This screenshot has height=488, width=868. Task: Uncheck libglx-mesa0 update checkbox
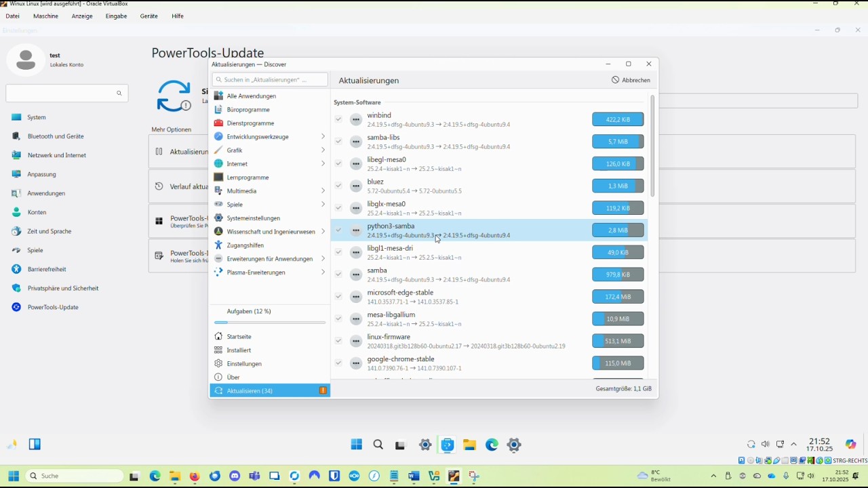point(338,208)
